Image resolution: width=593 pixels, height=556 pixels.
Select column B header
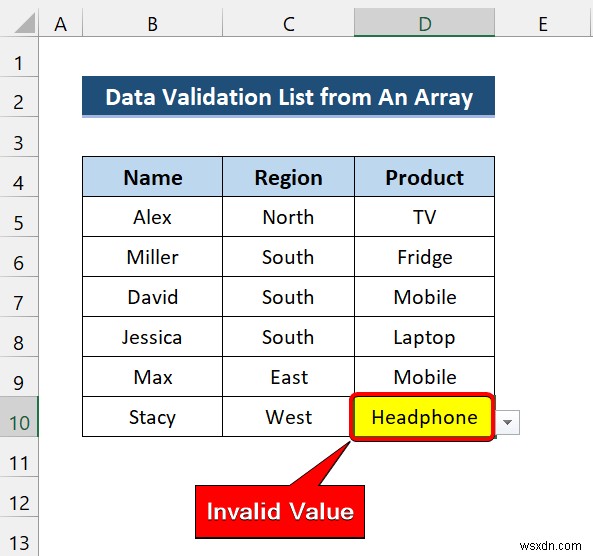click(152, 24)
